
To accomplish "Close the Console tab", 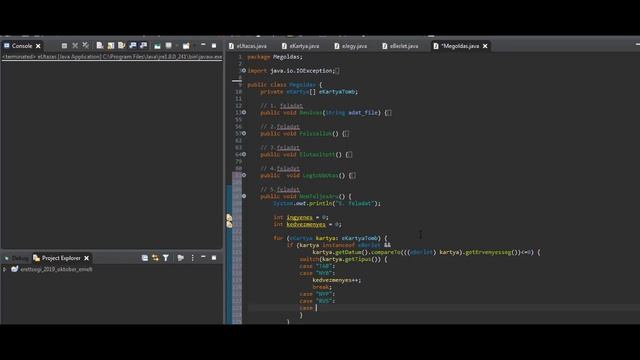I will [38, 46].
